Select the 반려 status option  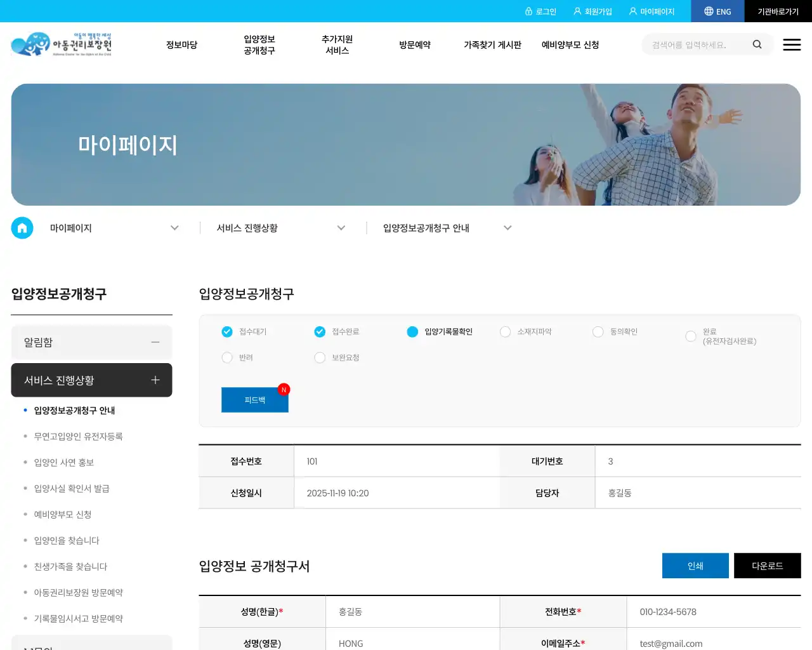[227, 357]
